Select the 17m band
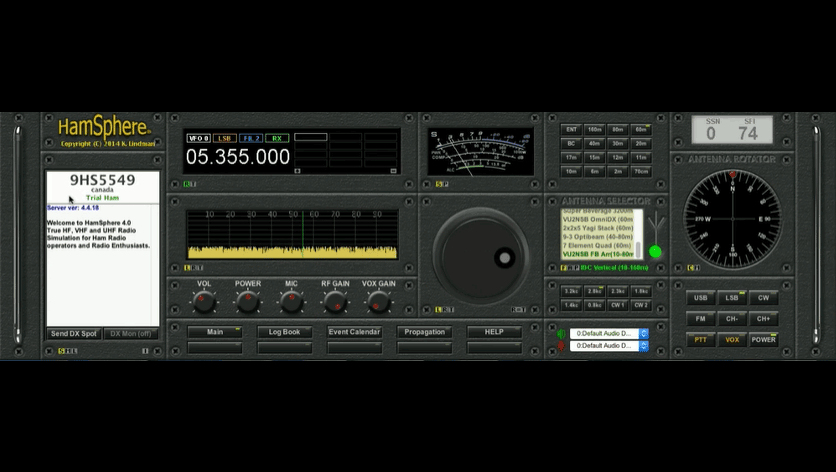 [x=572, y=157]
